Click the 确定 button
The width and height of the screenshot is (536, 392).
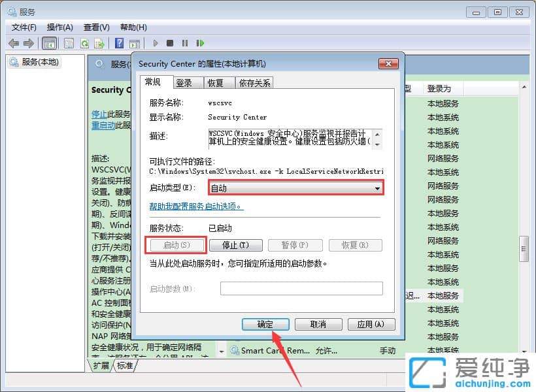(265, 324)
